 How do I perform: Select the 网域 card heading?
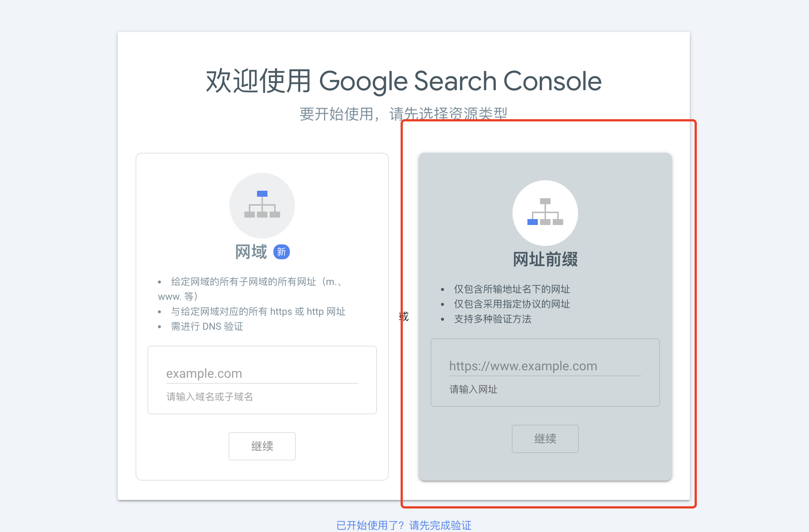[251, 252]
